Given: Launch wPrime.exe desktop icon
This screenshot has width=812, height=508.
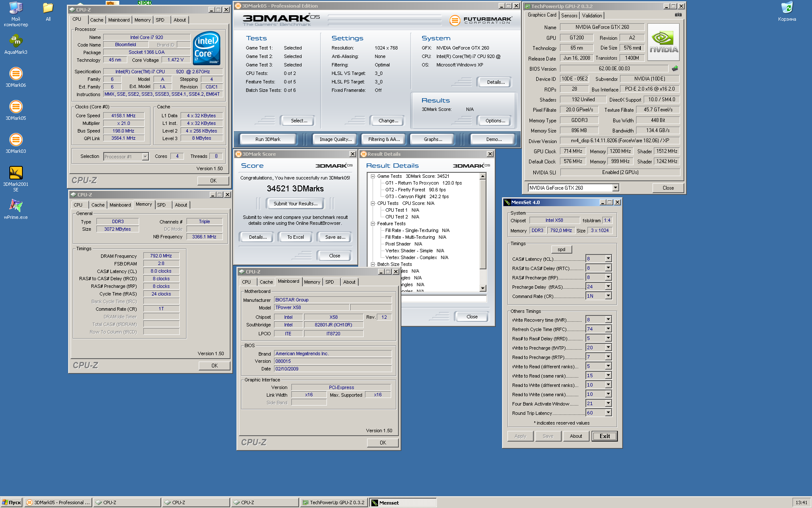Looking at the screenshot, I should [16, 210].
